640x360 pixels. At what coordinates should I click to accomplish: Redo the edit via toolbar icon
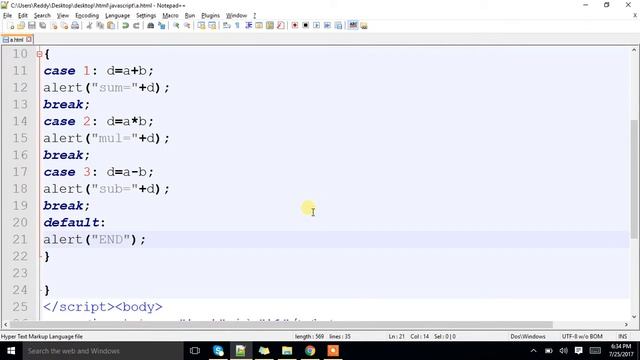136,26
